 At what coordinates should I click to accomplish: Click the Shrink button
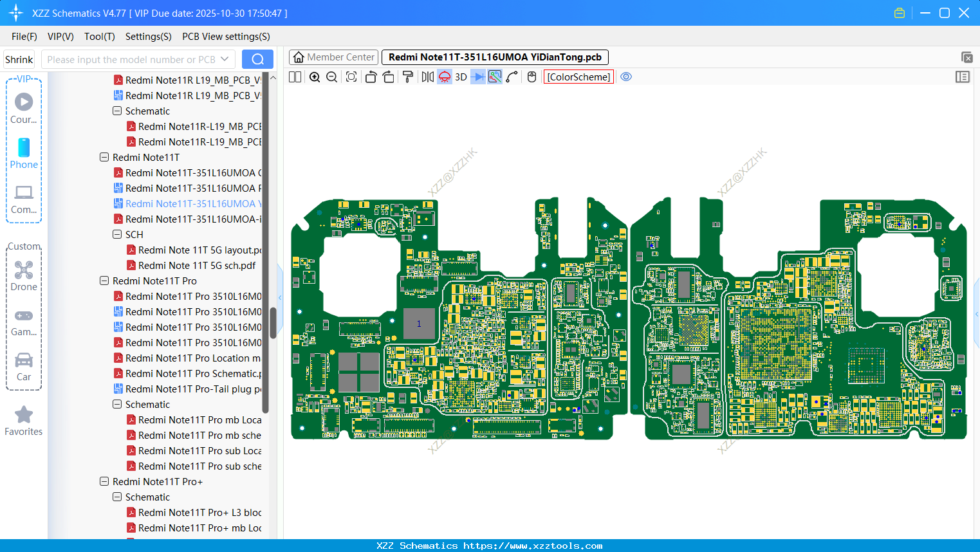pos(19,59)
